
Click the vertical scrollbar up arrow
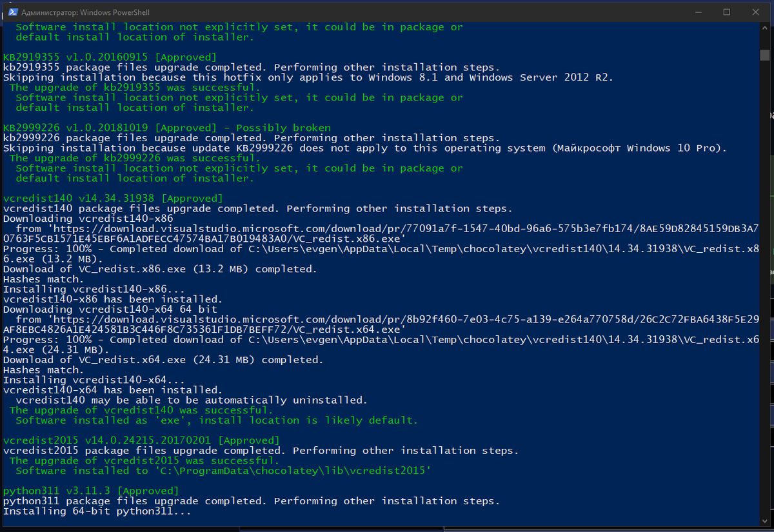764,28
